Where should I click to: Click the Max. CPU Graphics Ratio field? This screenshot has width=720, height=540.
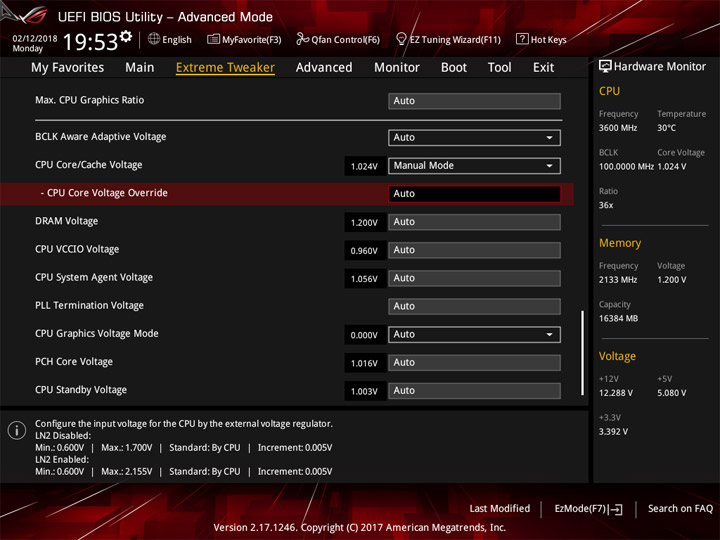point(474,101)
